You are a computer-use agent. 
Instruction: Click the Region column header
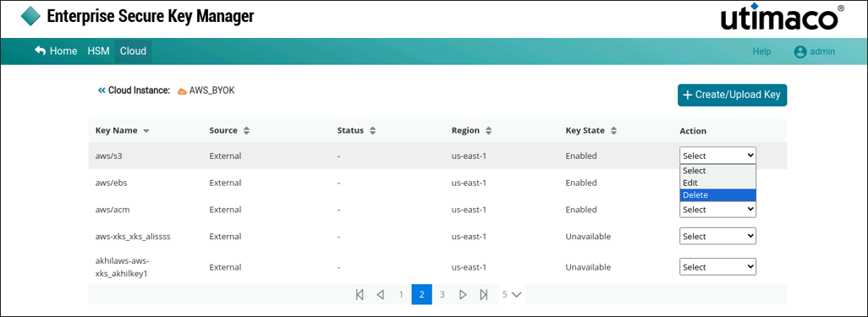[465, 131]
